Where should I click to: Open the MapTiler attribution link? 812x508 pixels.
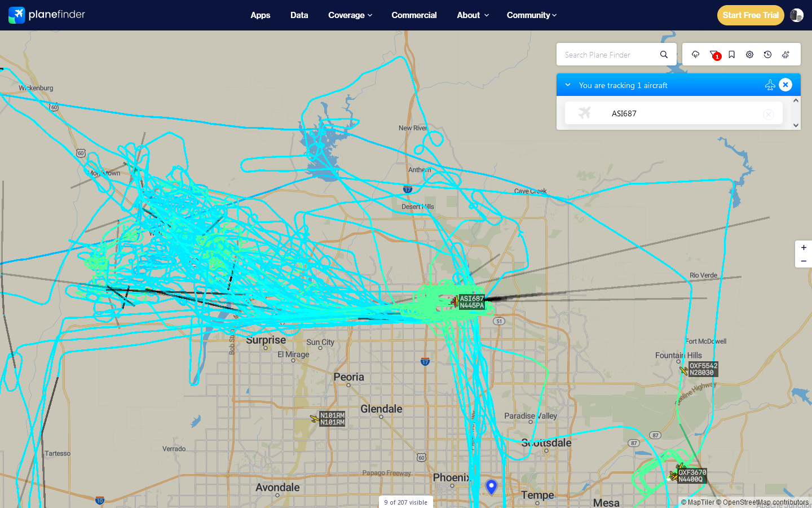(x=698, y=502)
